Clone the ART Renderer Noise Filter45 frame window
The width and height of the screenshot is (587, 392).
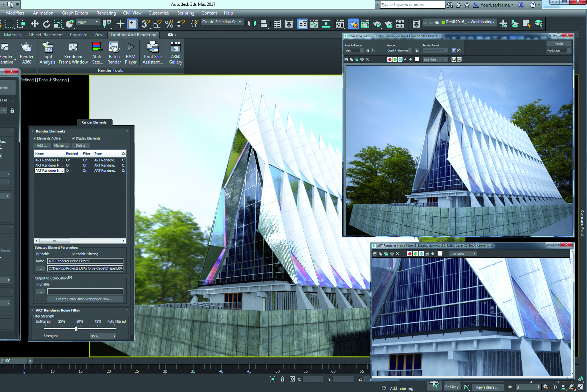click(380, 253)
